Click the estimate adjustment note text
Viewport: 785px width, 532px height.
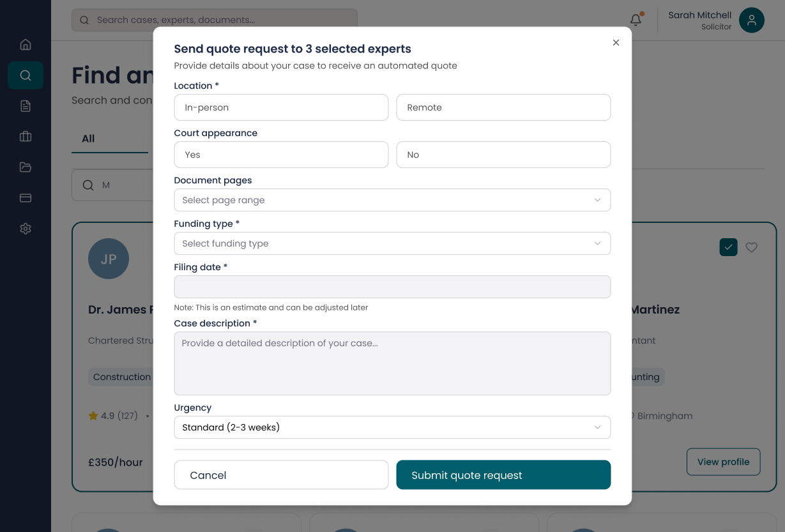point(271,307)
